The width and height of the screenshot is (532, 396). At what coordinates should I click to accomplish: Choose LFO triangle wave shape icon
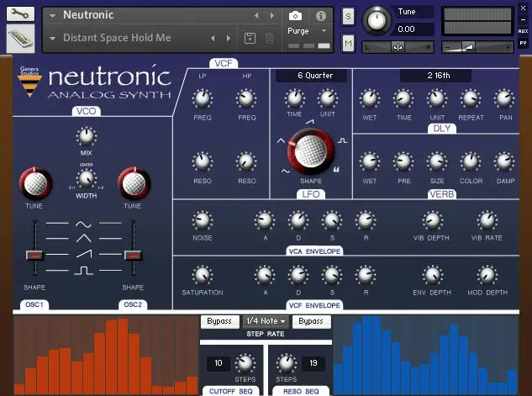tap(281, 140)
